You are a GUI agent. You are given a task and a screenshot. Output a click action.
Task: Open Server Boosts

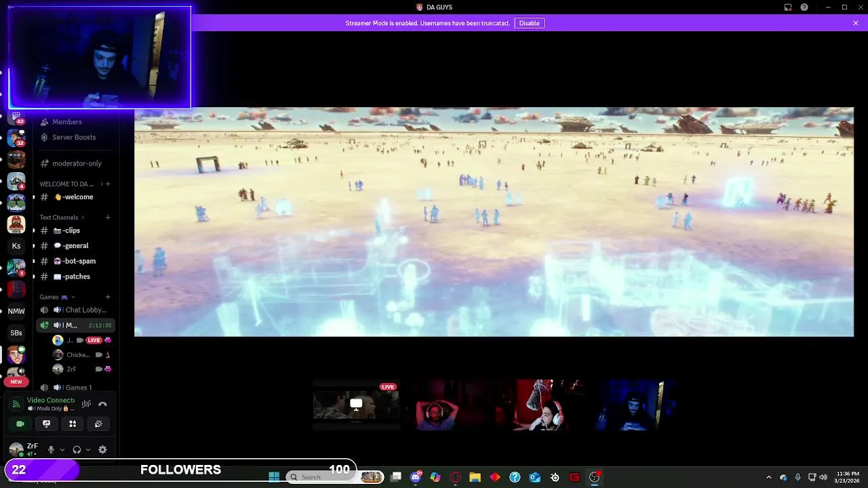(75, 137)
